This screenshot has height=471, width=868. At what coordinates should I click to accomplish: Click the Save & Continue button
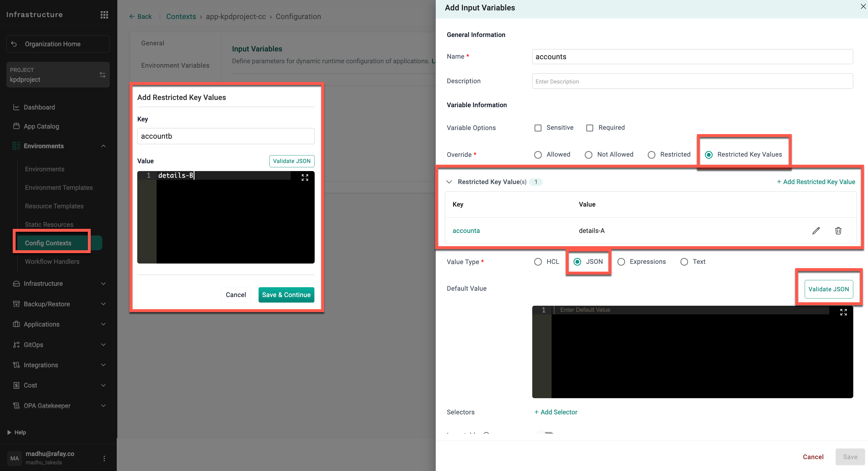[x=286, y=295]
